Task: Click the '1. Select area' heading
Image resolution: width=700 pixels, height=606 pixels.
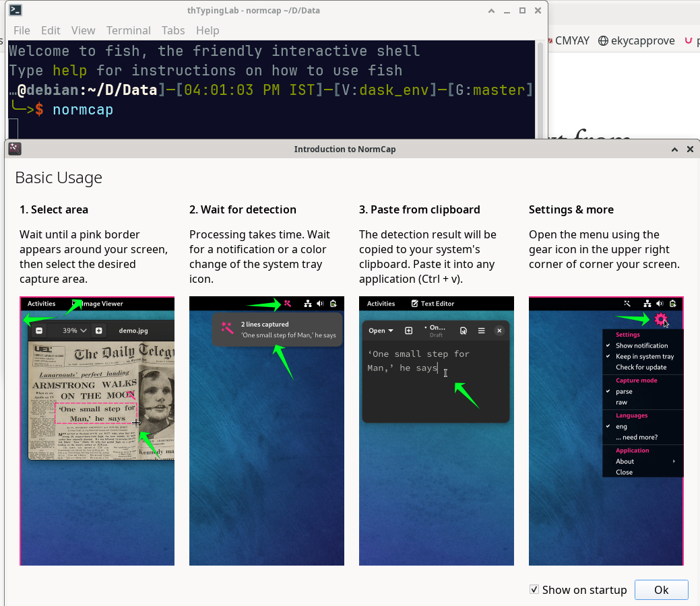Action: tap(54, 209)
